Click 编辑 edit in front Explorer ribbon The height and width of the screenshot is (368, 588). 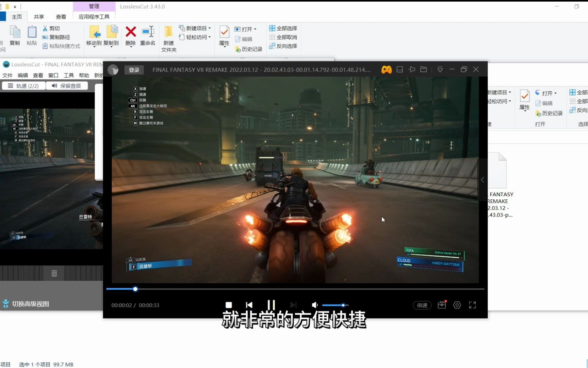pos(243,39)
